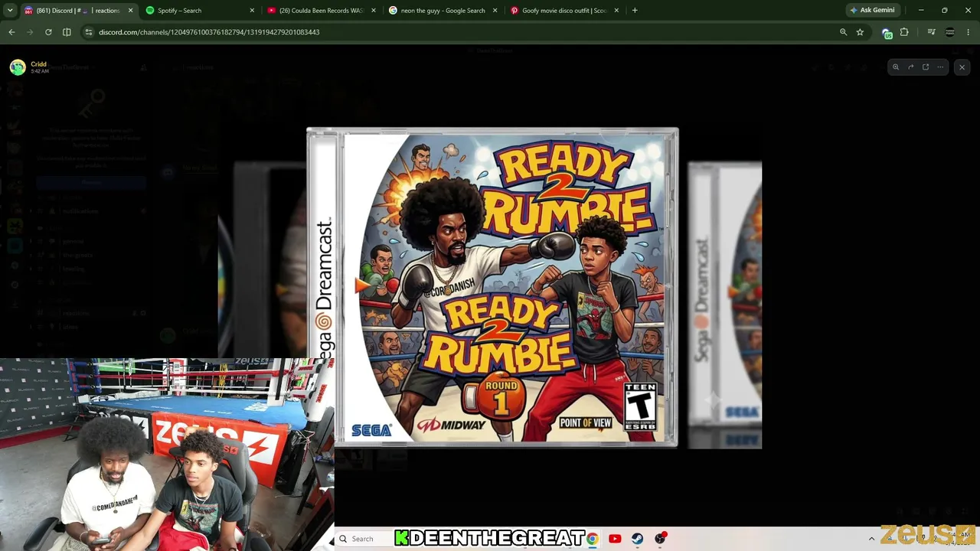
Task: Open the Chrome three-dot menu
Action: click(969, 32)
